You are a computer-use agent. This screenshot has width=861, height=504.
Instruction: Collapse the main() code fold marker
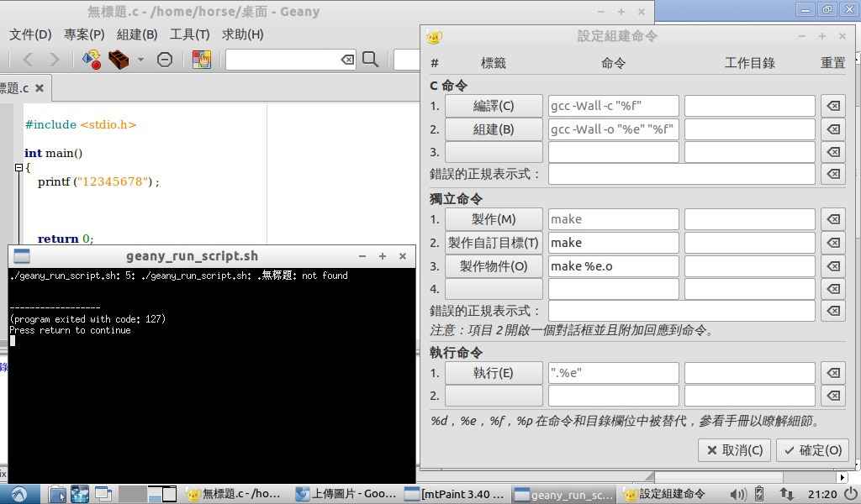18,167
